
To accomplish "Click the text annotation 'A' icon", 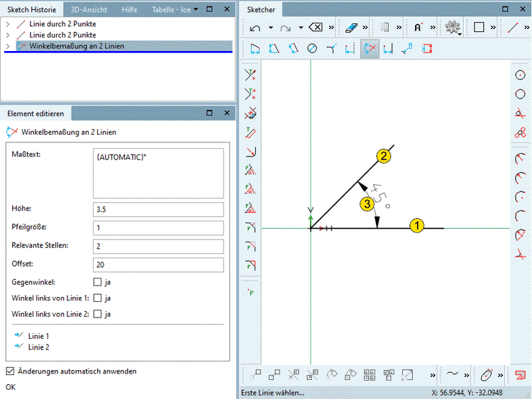I will tap(418, 27).
